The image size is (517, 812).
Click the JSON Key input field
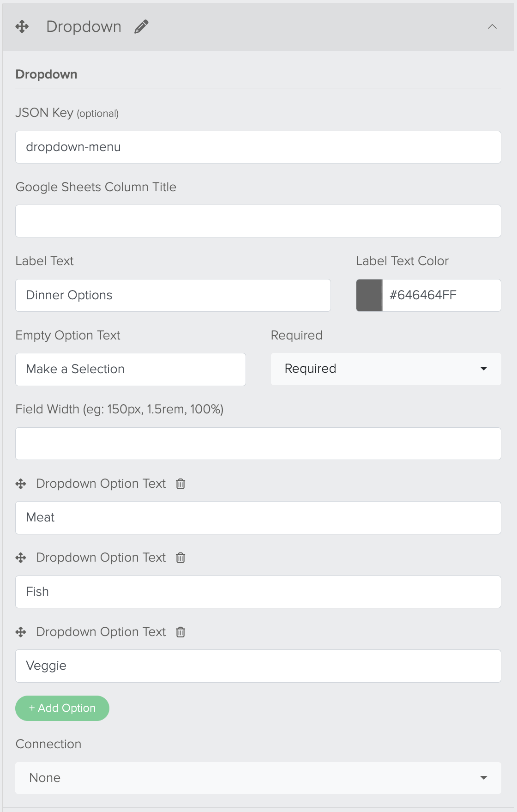258,147
